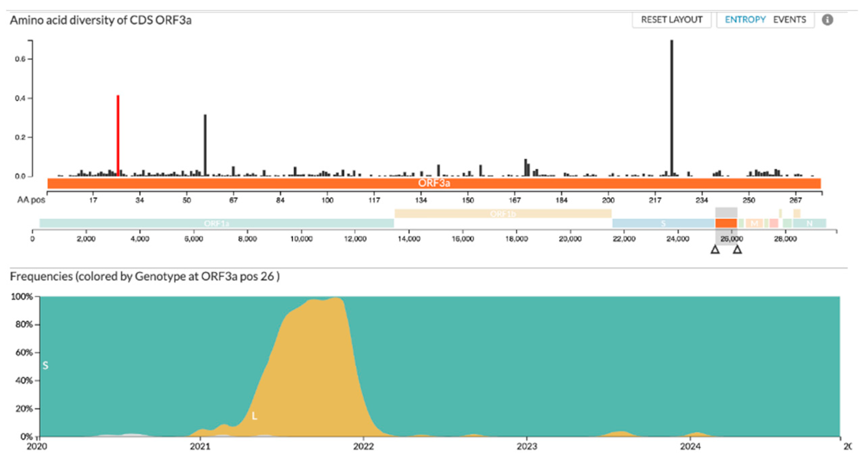
Task: Select the red entropy bar at position 26
Action: [x=118, y=135]
